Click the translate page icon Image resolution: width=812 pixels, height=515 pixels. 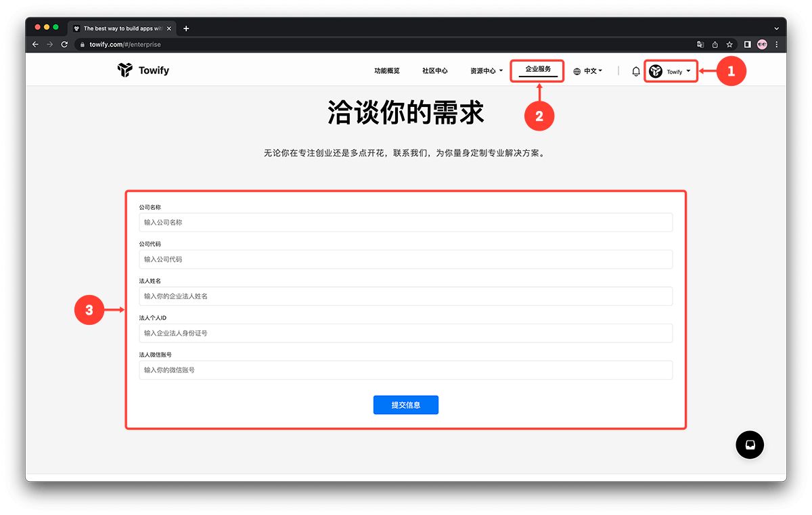pos(700,45)
